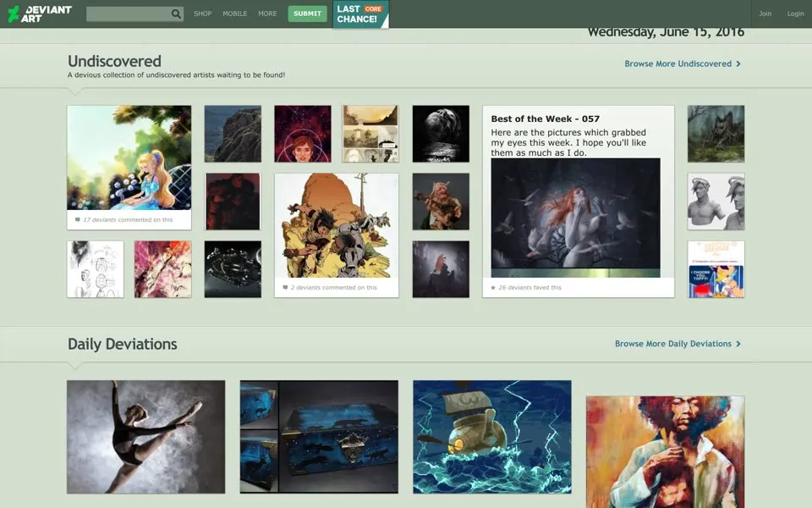Open Browse More Undiscovered link
This screenshot has width=812, height=508.
coord(678,63)
